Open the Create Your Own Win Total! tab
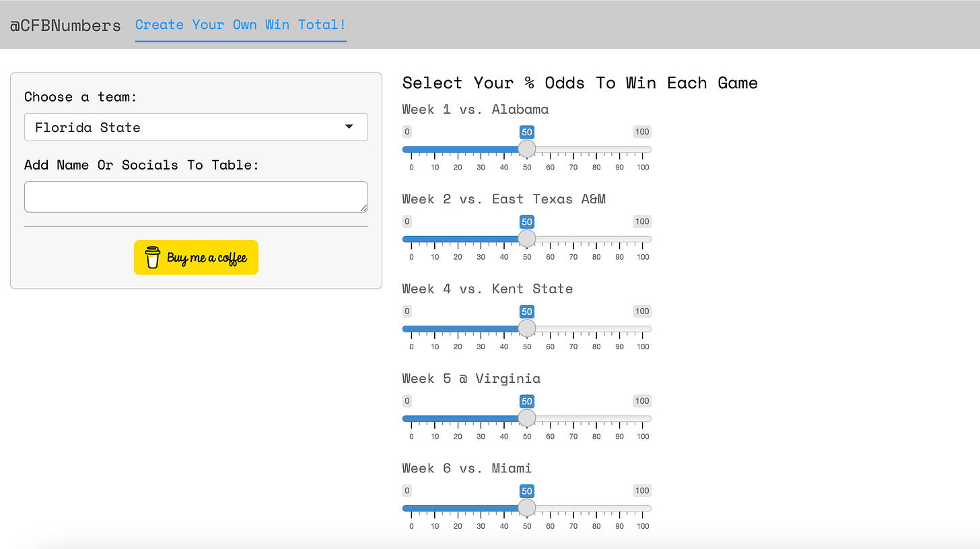980x549 pixels. (240, 25)
